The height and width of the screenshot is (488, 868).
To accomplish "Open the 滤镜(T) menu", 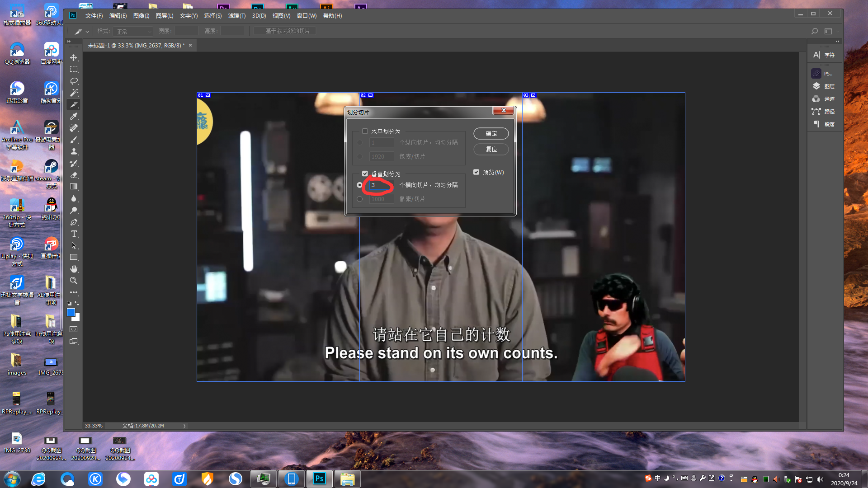I will click(x=237, y=16).
